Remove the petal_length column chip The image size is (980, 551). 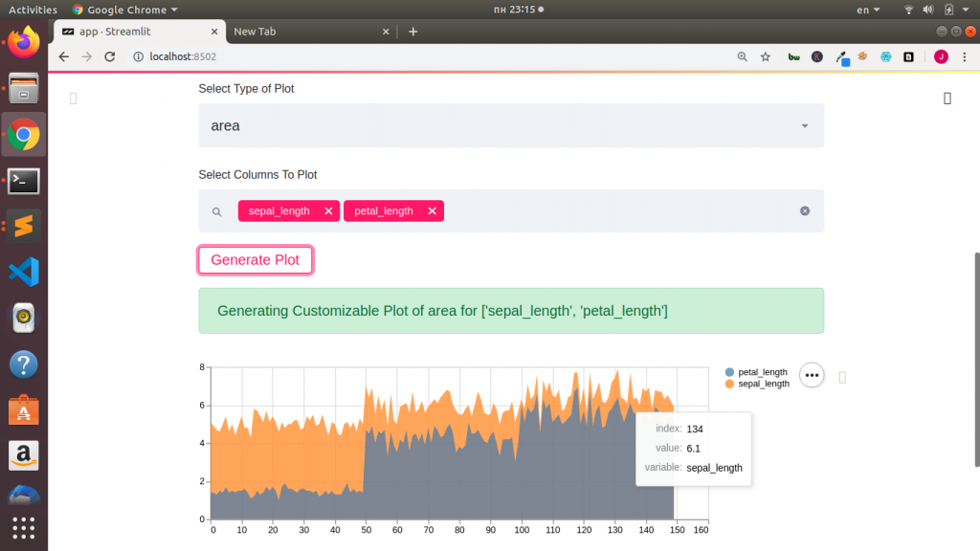(x=432, y=210)
